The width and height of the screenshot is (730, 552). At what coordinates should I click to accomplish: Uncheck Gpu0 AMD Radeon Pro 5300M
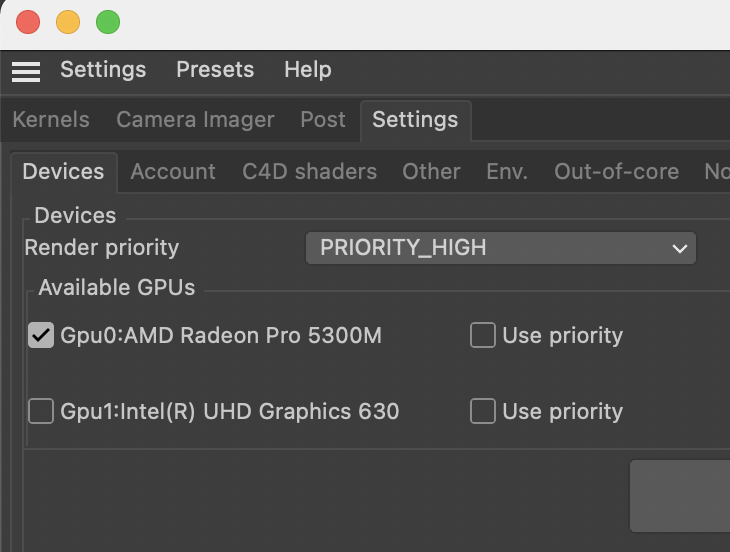(x=41, y=335)
